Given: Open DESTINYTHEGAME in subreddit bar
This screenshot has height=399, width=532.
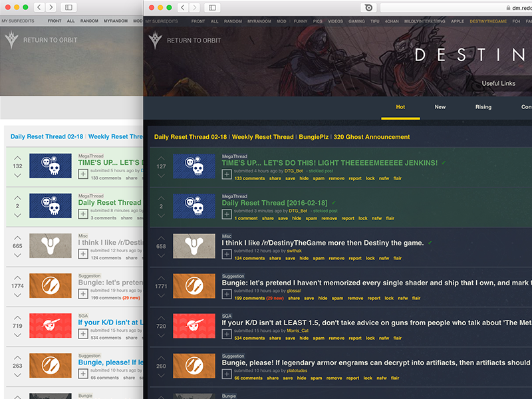Looking at the screenshot, I should pos(488,21).
